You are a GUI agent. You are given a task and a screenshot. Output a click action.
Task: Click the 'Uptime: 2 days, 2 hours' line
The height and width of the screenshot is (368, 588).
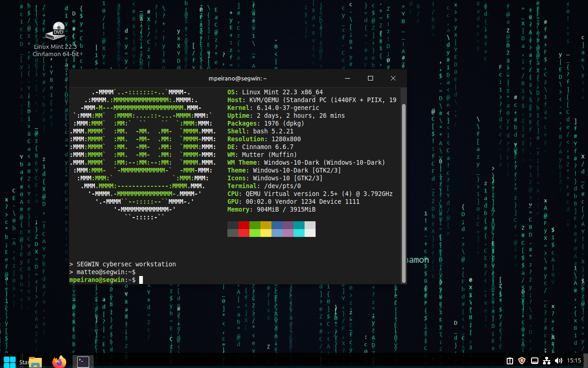point(286,115)
